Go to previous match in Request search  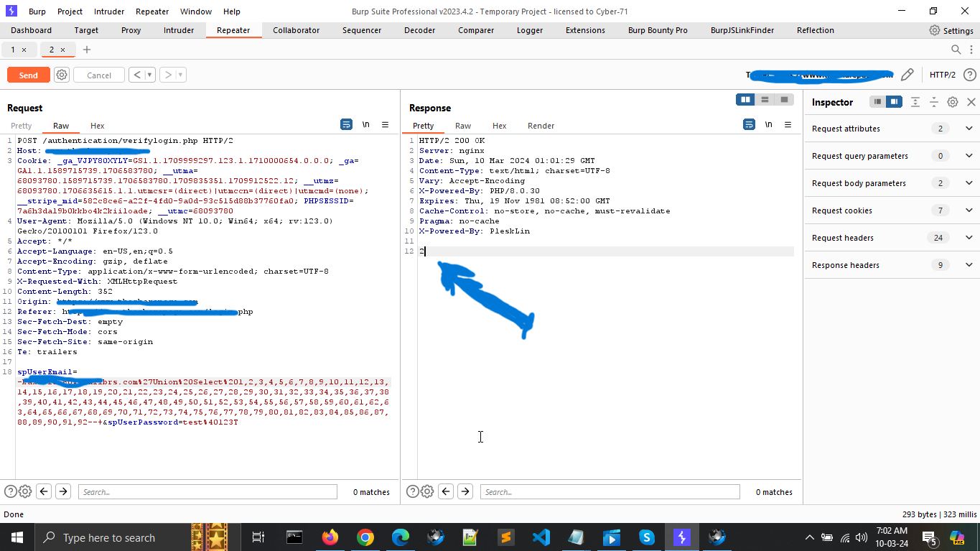pos(44,491)
